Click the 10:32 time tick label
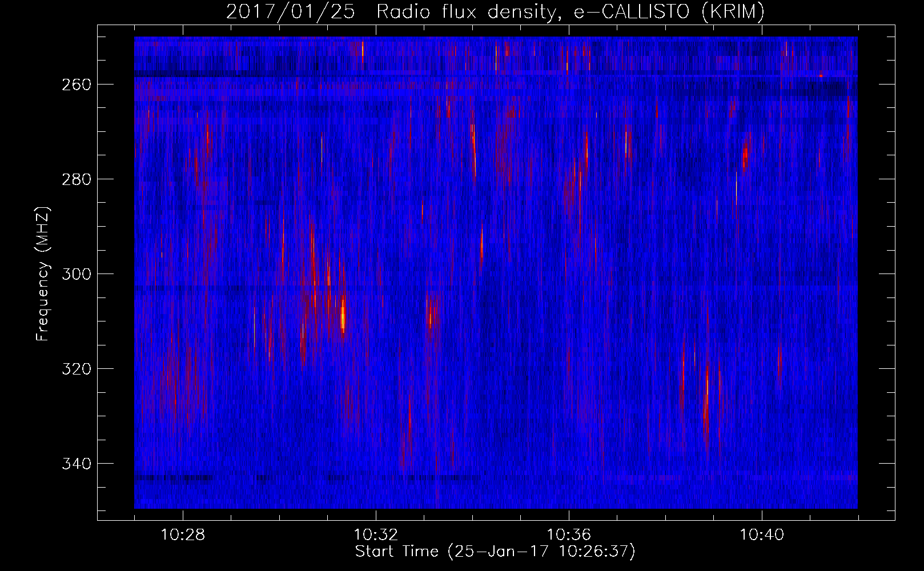 [x=376, y=535]
